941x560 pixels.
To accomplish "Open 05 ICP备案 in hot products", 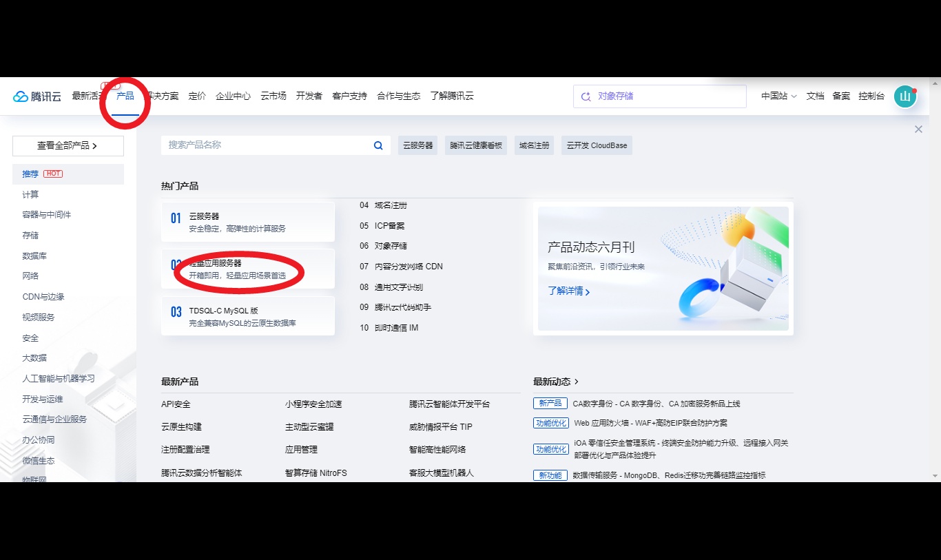I will pos(382,226).
